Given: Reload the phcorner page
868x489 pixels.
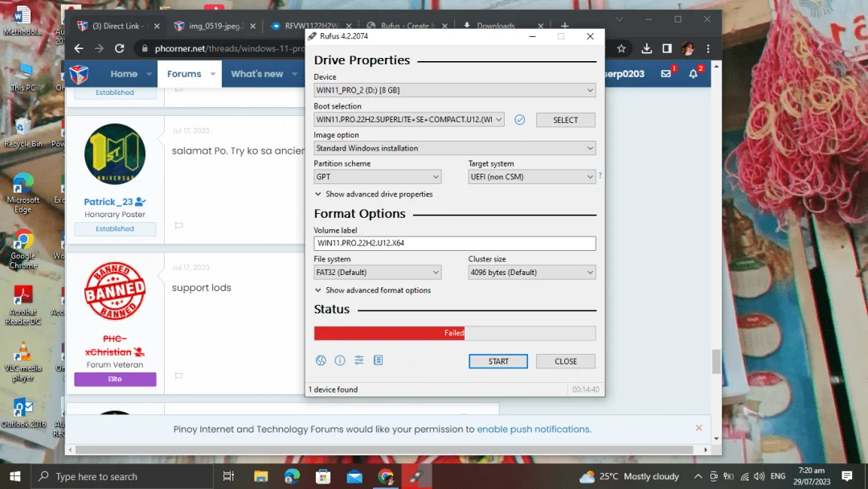Looking at the screenshot, I should pos(120,49).
